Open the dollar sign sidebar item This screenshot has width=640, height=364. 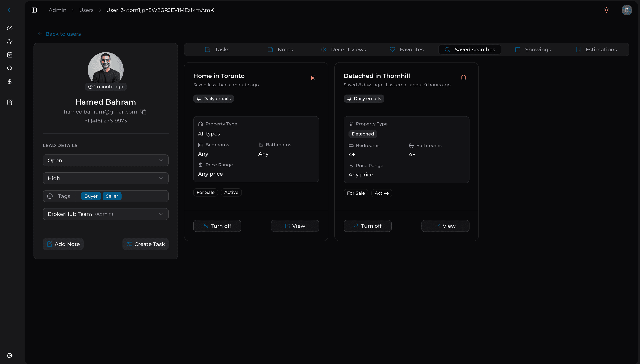click(x=9, y=82)
